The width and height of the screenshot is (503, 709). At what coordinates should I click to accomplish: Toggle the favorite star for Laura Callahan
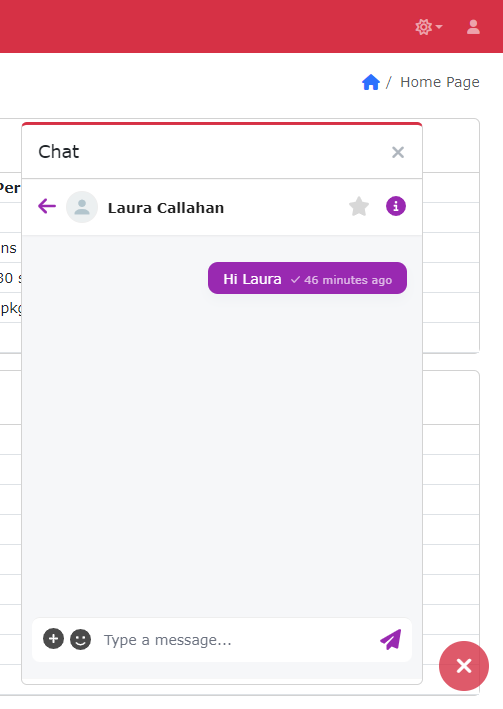pos(359,207)
